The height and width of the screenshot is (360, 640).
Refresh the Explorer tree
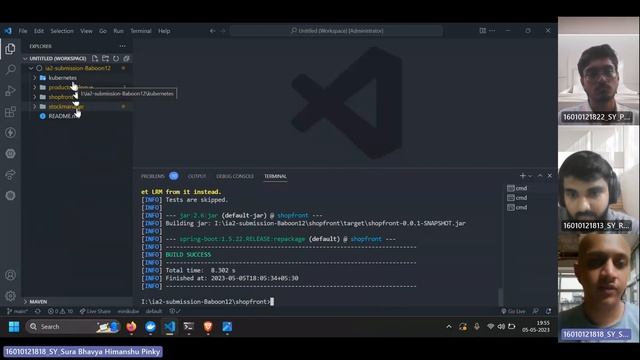click(116, 58)
